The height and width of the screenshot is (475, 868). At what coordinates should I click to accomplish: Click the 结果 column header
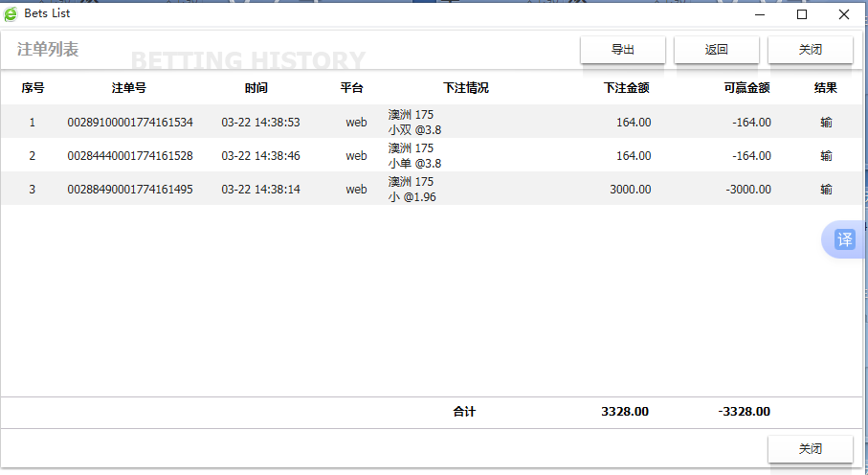point(825,87)
